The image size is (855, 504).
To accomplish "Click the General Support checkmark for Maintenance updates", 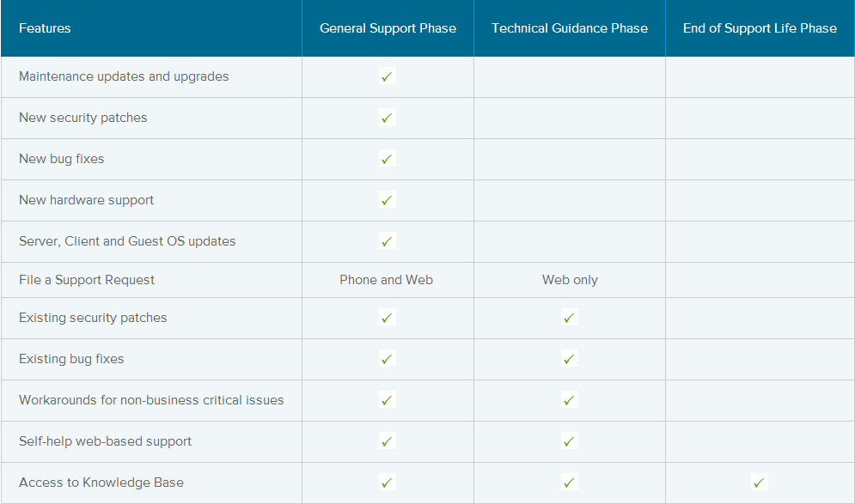I will (388, 76).
